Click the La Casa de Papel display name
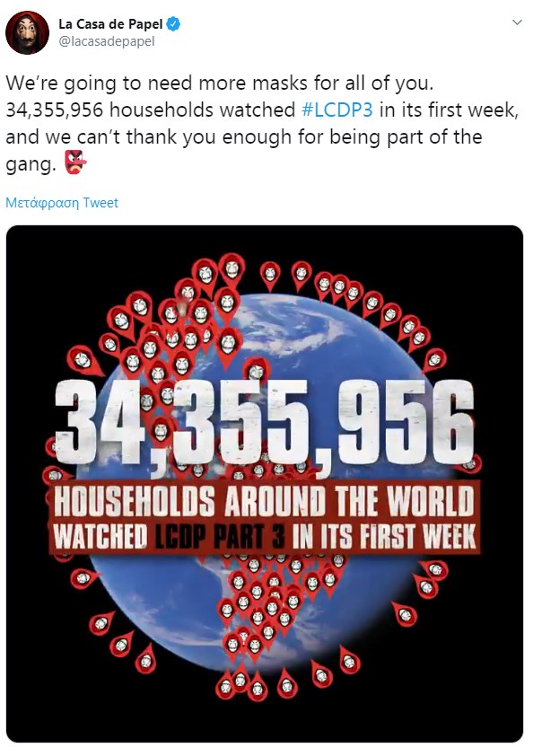This screenshot has height=756, width=533. click(110, 24)
